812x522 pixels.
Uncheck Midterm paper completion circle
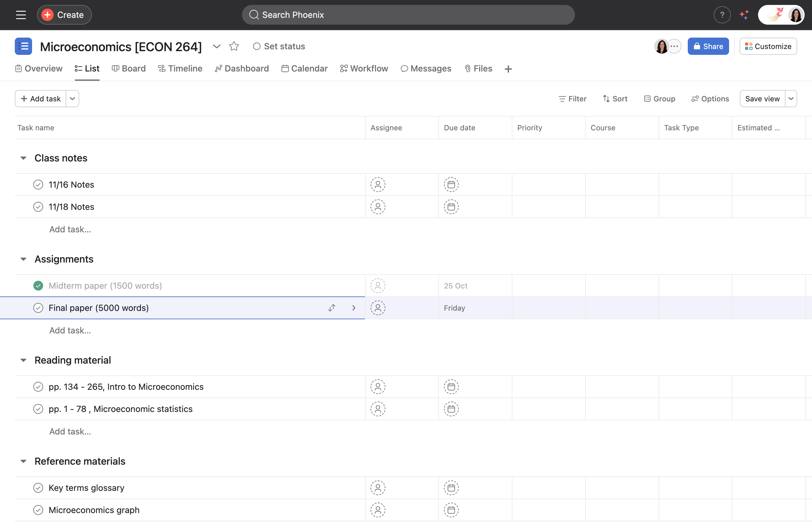point(38,285)
